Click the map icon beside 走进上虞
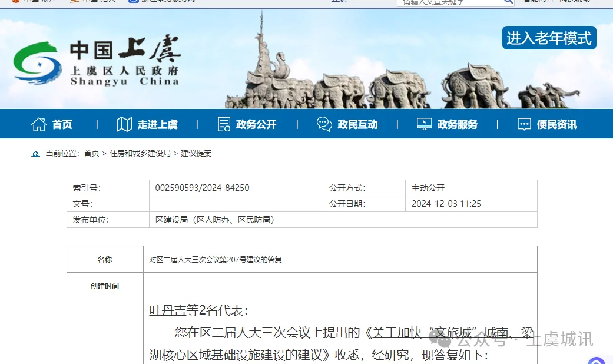The width and height of the screenshot is (613, 364). tap(124, 124)
